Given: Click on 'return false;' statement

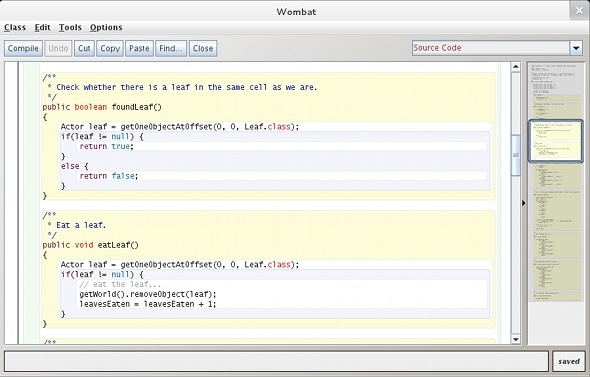Looking at the screenshot, I should pyautogui.click(x=109, y=176).
